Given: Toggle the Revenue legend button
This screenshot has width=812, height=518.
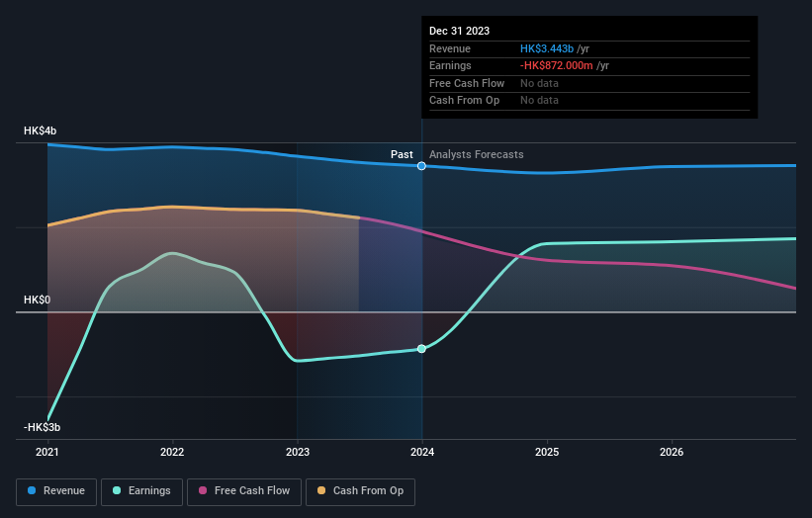Looking at the screenshot, I should (56, 491).
